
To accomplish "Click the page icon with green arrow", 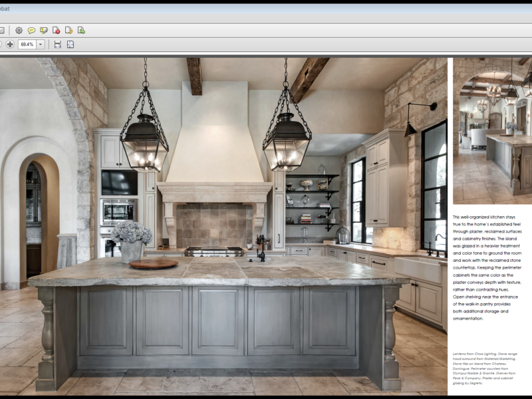I will [x=81, y=30].
